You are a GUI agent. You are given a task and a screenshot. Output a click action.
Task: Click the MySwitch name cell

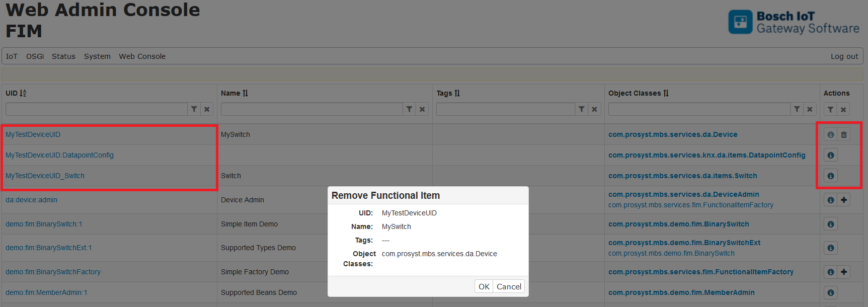click(x=235, y=134)
